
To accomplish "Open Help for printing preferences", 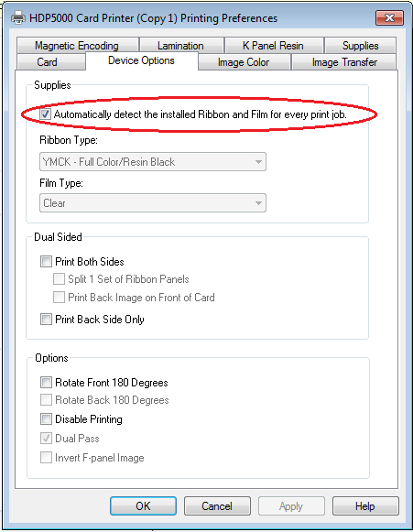I will (365, 506).
